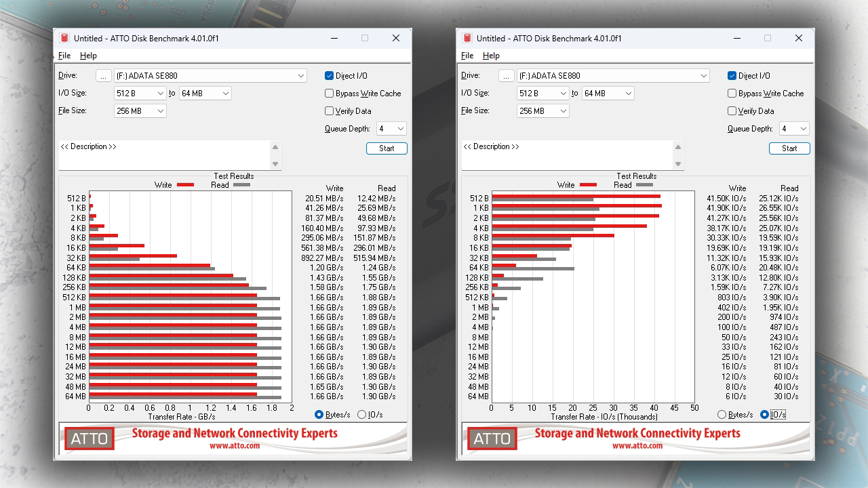Image resolution: width=868 pixels, height=488 pixels.
Task: Open Drive dropdown in left window
Action: [210, 76]
